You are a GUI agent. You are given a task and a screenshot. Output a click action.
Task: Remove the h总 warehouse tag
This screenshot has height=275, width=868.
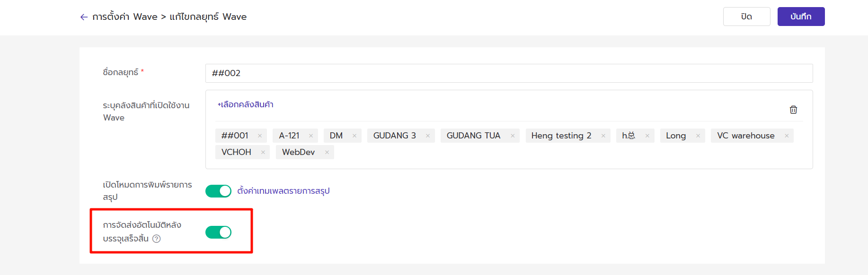pyautogui.click(x=647, y=136)
